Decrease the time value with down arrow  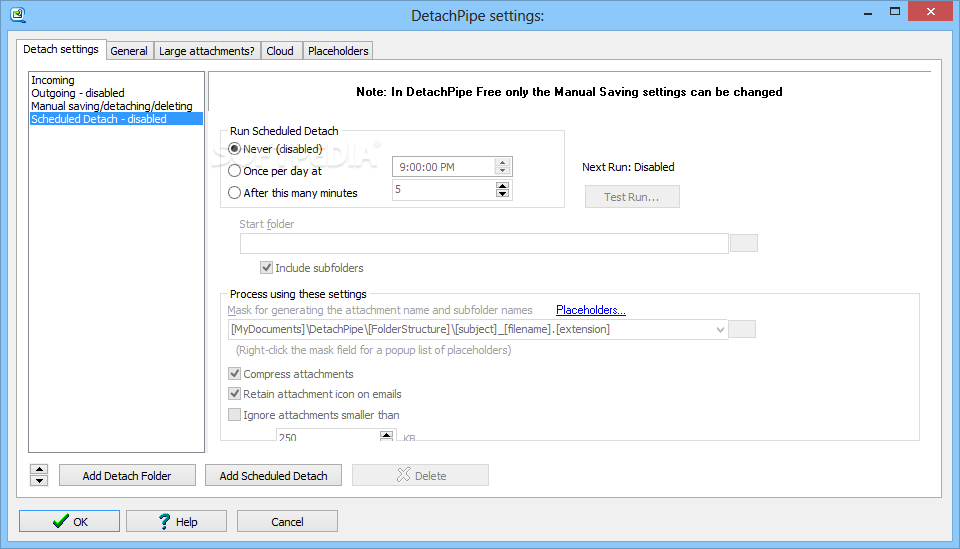[x=502, y=171]
